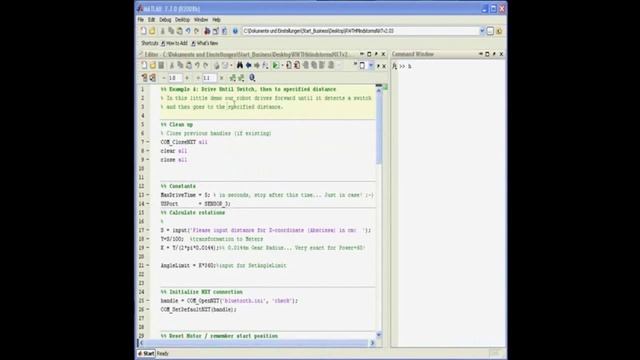Show functions list with fx icon
Screen dimensions: 640x360
[265, 65]
